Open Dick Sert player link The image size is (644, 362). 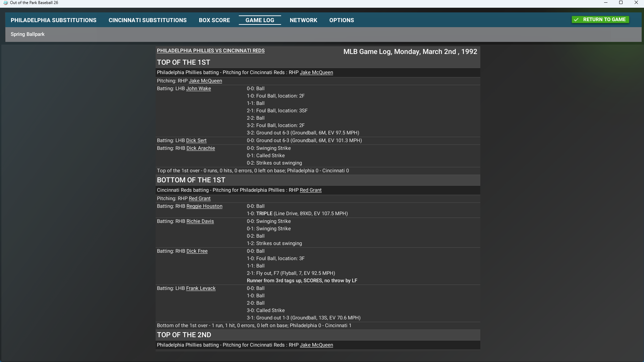tap(196, 140)
